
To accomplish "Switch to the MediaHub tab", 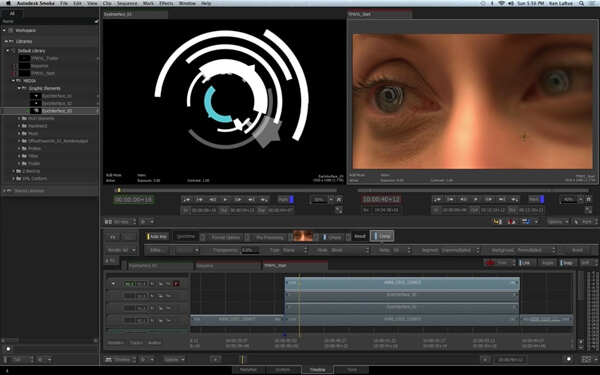I will coord(248,369).
